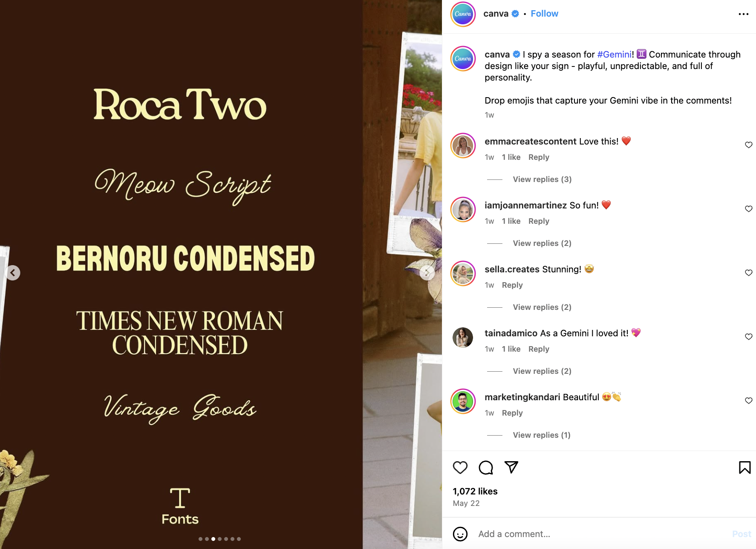Screen dimensions: 756x549
Task: Follow the canva account
Action: pos(544,14)
